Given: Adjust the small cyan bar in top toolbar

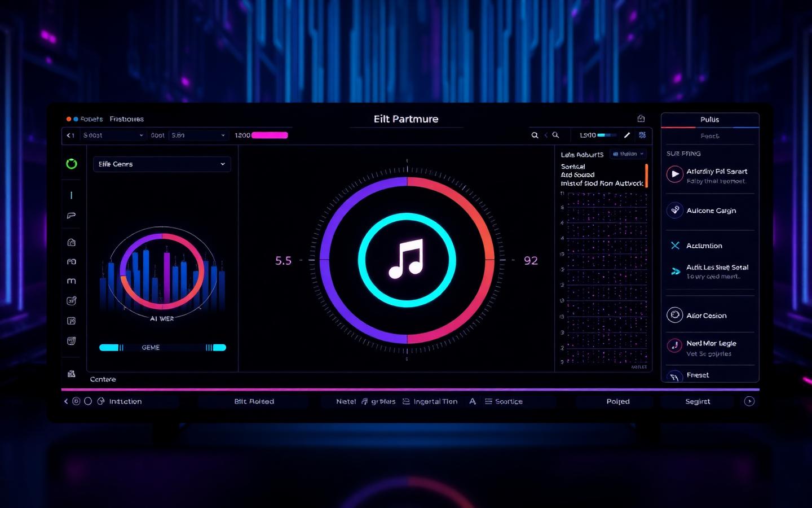Looking at the screenshot, I should pyautogui.click(x=607, y=135).
